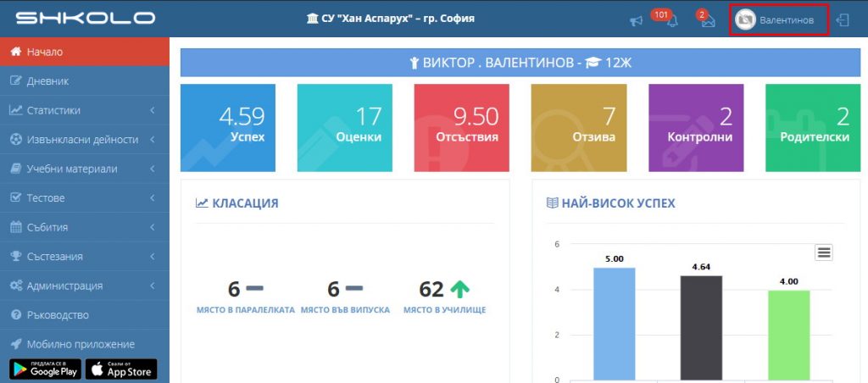Open the 17 Оценки tile
The width and height of the screenshot is (868, 383).
point(345,128)
